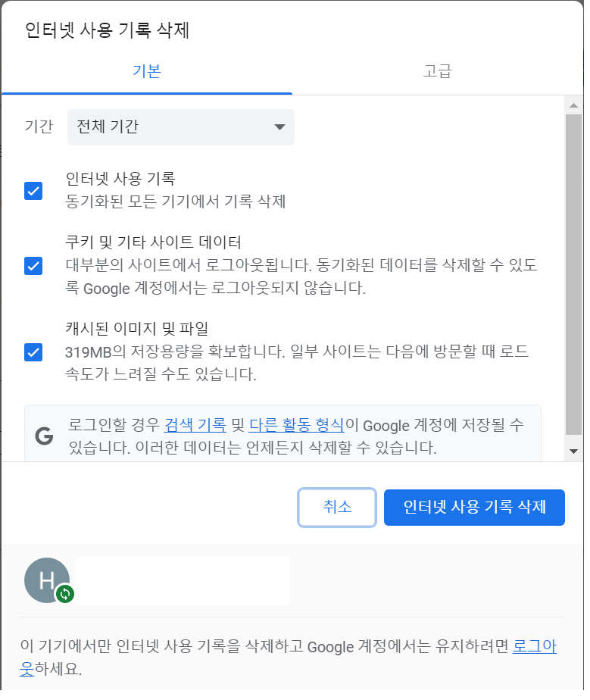Click the 캐시된 이미지 및 파일 heading

click(137, 329)
